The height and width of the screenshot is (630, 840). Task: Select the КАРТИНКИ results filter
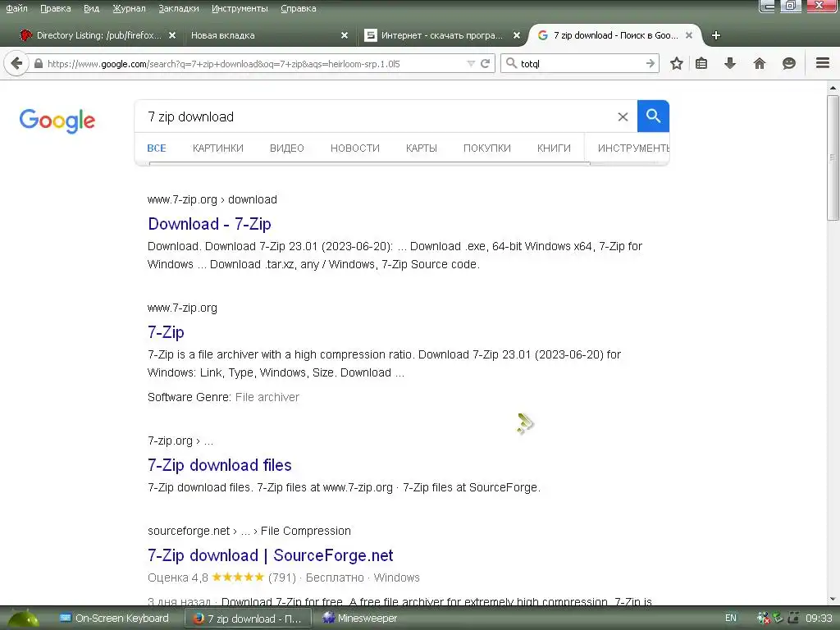point(218,148)
